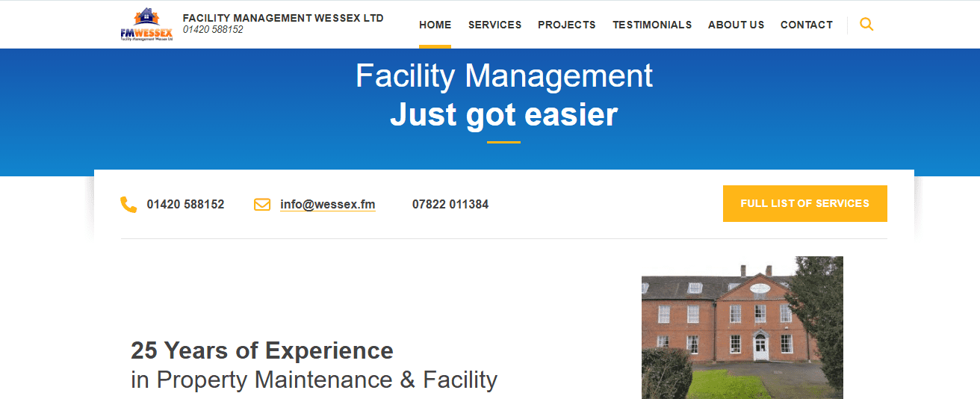Viewport: 980px width, 399px height.
Task: Click the FM Wessex logo
Action: tap(146, 24)
